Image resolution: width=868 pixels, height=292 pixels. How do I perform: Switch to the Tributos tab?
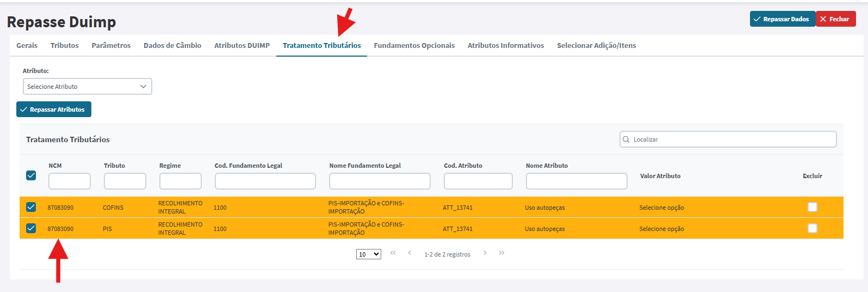65,45
